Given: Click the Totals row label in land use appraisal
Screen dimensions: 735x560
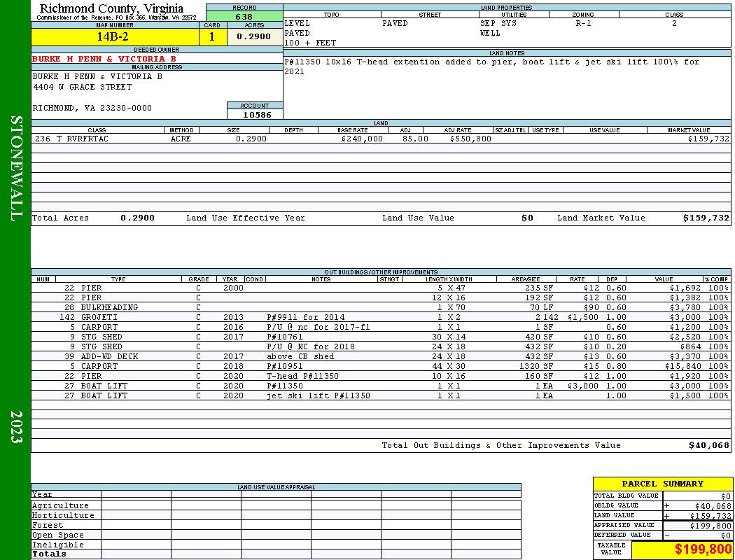Looking at the screenshot, I should tap(49, 554).
